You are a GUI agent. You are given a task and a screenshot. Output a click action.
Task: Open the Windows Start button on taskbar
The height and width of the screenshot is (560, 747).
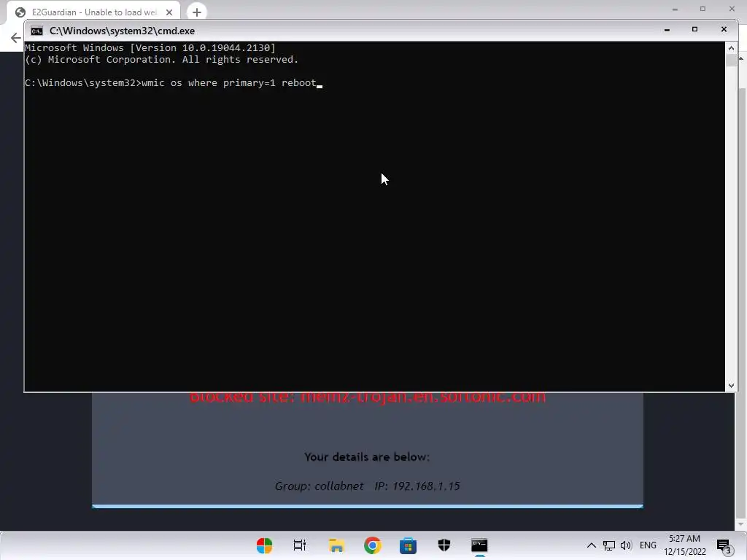coord(264,545)
